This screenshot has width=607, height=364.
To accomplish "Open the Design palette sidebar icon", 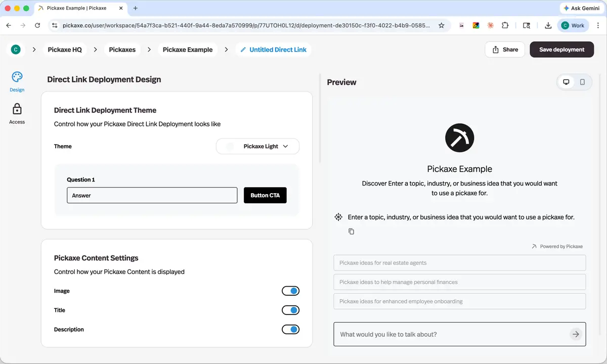I will point(17,77).
